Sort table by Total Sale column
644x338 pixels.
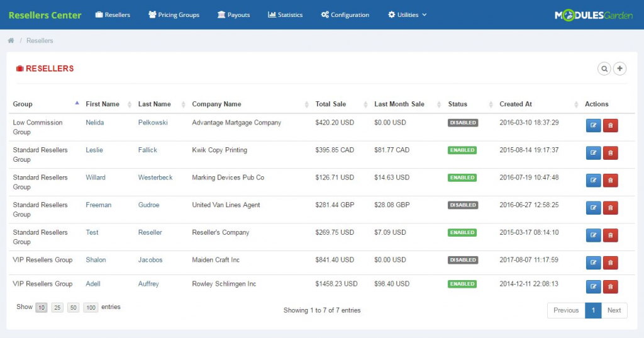pos(331,104)
